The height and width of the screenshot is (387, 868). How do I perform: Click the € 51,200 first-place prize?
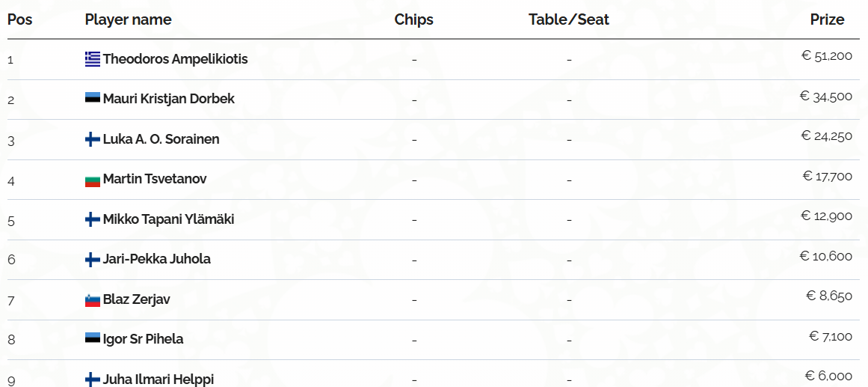pos(826,55)
